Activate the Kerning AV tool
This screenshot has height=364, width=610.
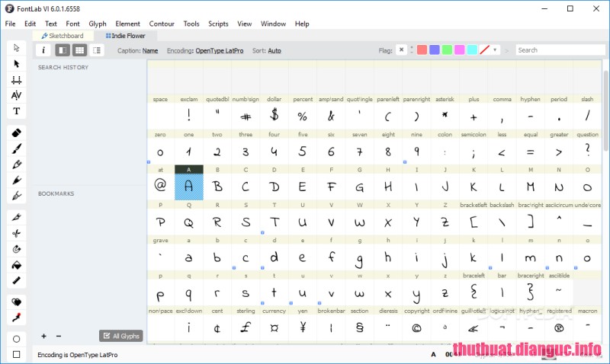pyautogui.click(x=16, y=95)
